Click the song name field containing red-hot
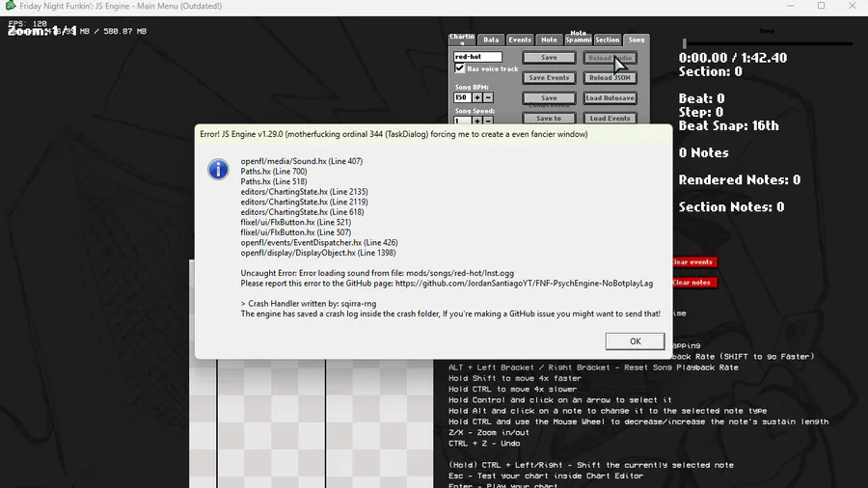 (477, 57)
